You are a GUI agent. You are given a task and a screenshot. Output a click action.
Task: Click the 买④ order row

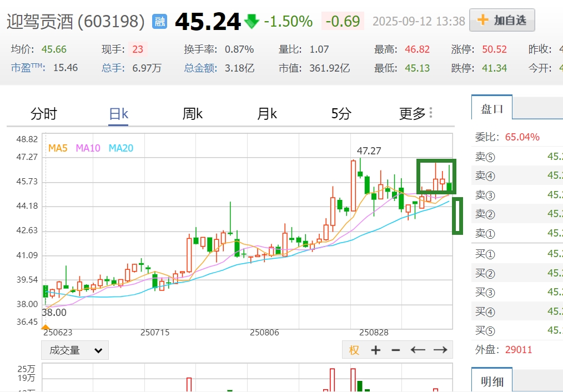517,311
